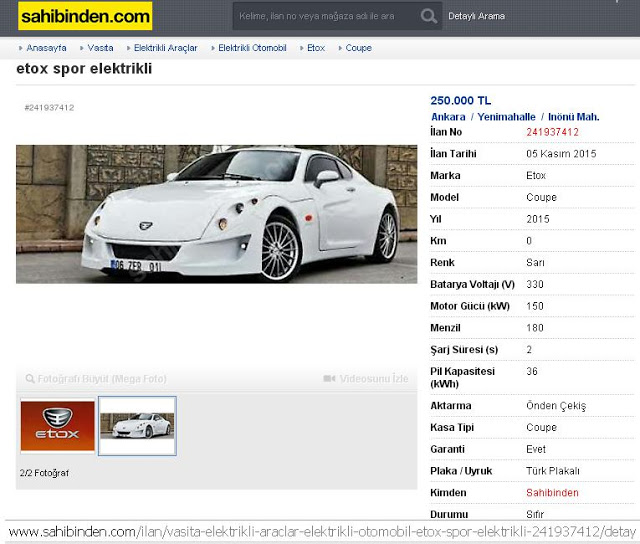The width and height of the screenshot is (640, 544).
Task: Click the Yenimahalle district link
Action: click(x=506, y=117)
